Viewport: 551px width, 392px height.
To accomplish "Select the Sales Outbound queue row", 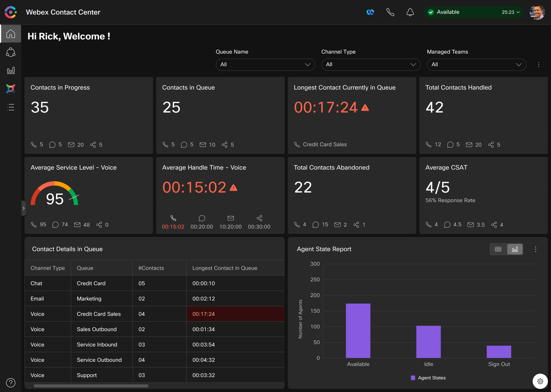I will [155, 329].
